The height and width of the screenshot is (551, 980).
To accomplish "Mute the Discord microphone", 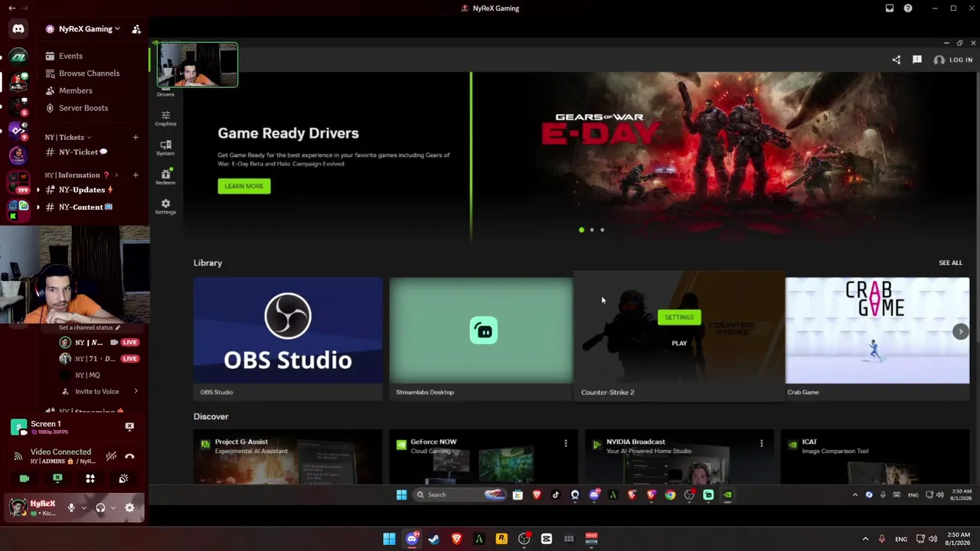I will [71, 507].
